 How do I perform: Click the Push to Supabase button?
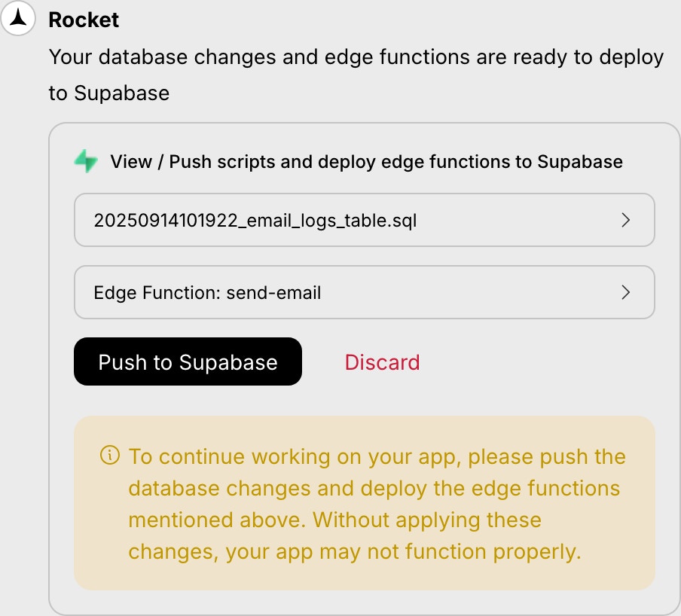(x=188, y=362)
